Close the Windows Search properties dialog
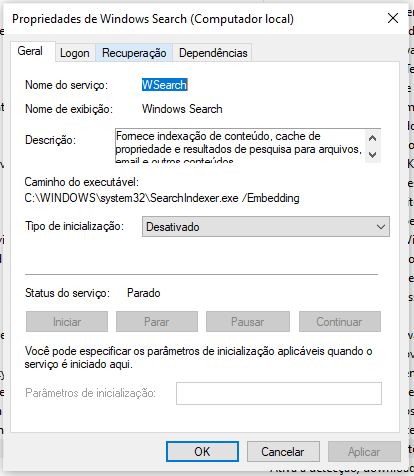 click(x=393, y=18)
